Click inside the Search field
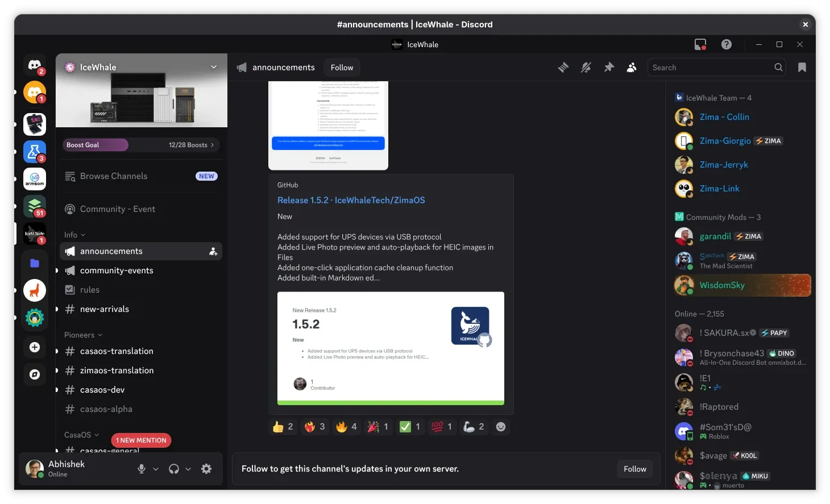 coord(711,67)
